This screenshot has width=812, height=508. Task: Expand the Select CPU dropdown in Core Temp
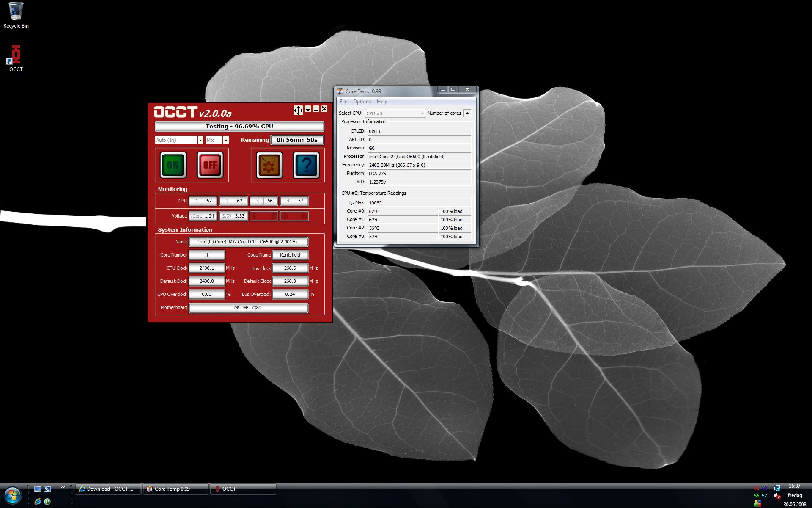coord(395,113)
